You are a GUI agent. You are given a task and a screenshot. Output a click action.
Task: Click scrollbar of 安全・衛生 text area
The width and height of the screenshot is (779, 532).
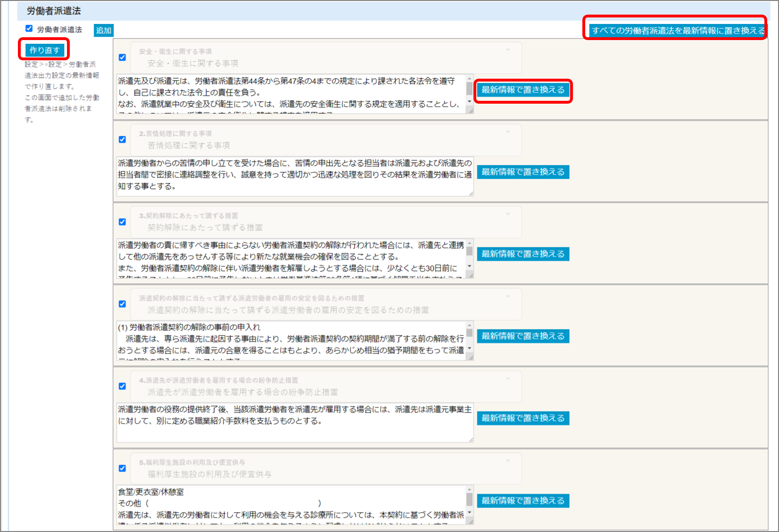tap(469, 91)
